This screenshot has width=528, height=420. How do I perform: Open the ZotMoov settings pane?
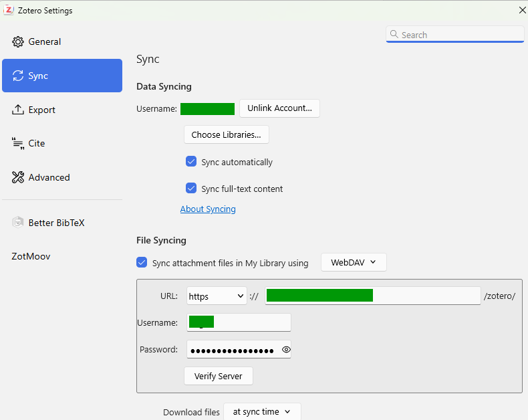pos(62,256)
